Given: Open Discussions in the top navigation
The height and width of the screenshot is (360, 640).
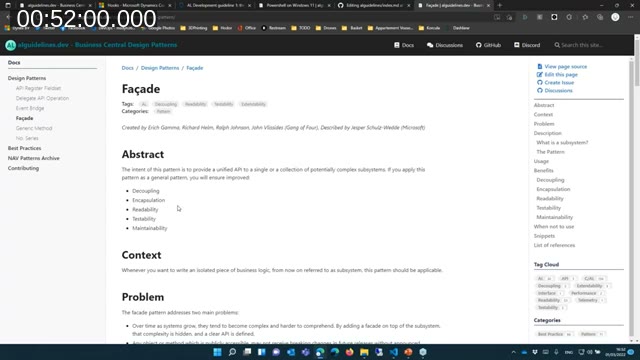Looking at the screenshot, I should (x=444, y=45).
